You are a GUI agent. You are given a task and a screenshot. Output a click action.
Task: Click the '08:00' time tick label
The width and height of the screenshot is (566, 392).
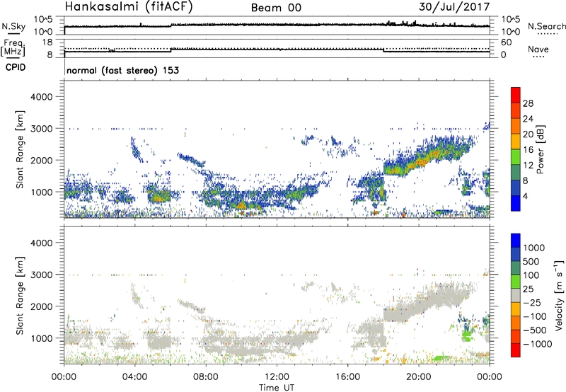tap(206, 377)
